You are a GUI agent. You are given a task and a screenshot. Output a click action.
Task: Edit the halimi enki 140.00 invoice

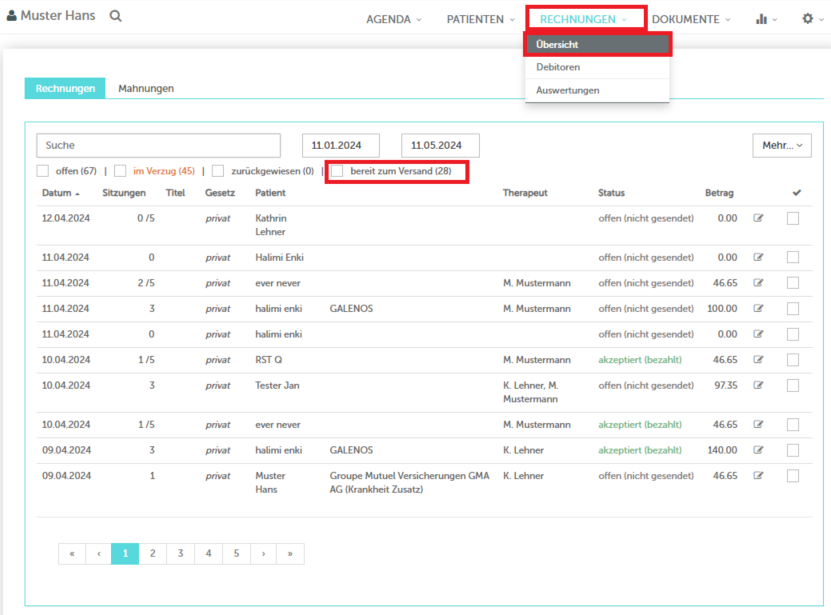758,450
